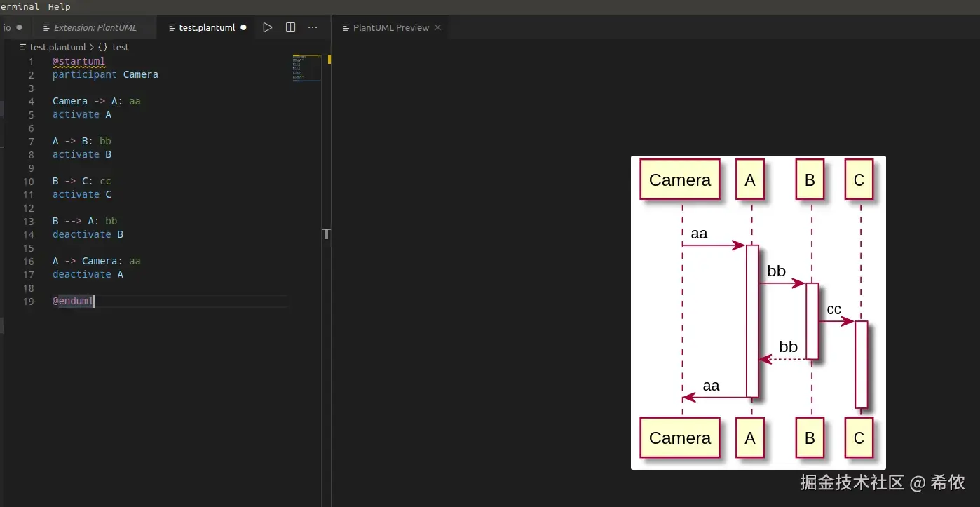Click the 'A -> Camera: aa' line
Screen dimensions: 980x507
(97, 261)
